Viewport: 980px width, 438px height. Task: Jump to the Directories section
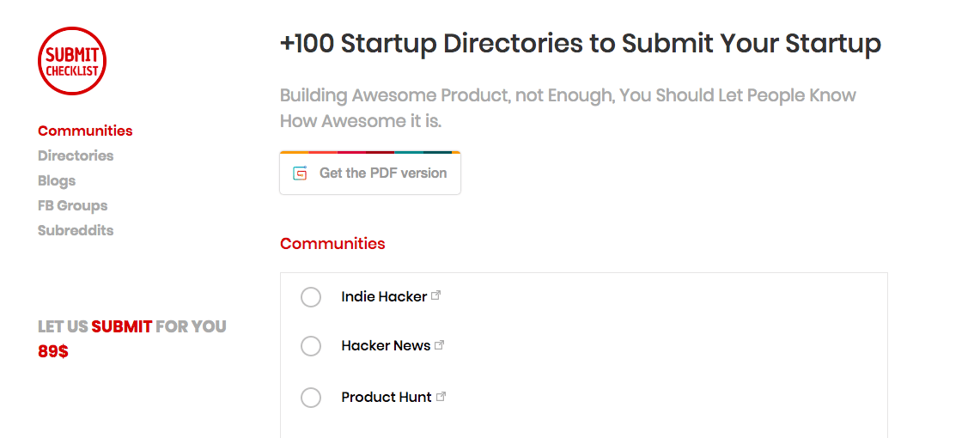pos(76,155)
